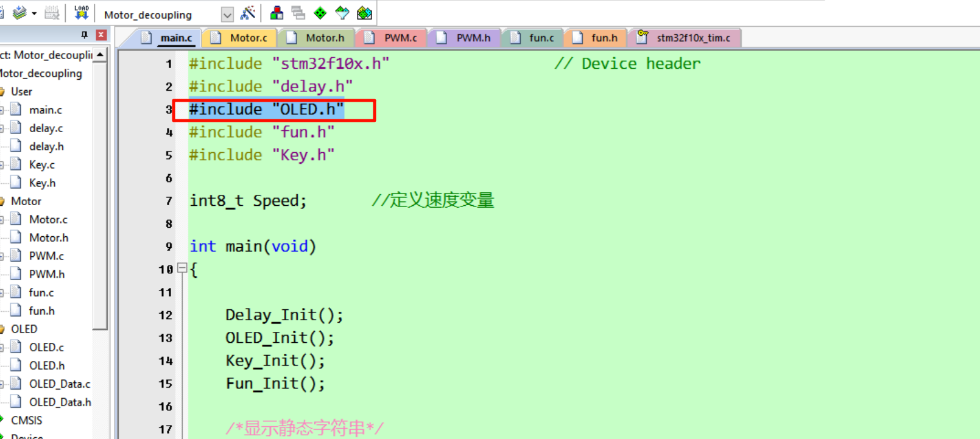Select Motor.c in the project tree
Viewport: 980px width, 439px height.
click(48, 219)
